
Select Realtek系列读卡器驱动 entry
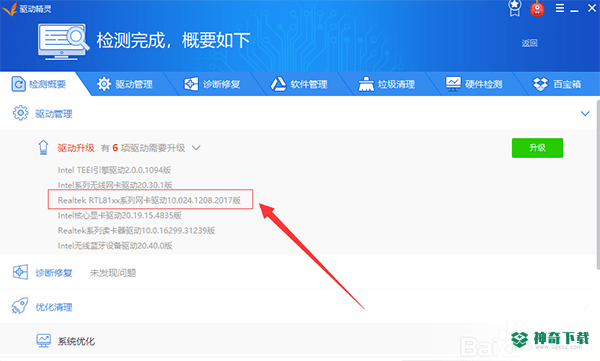click(136, 230)
